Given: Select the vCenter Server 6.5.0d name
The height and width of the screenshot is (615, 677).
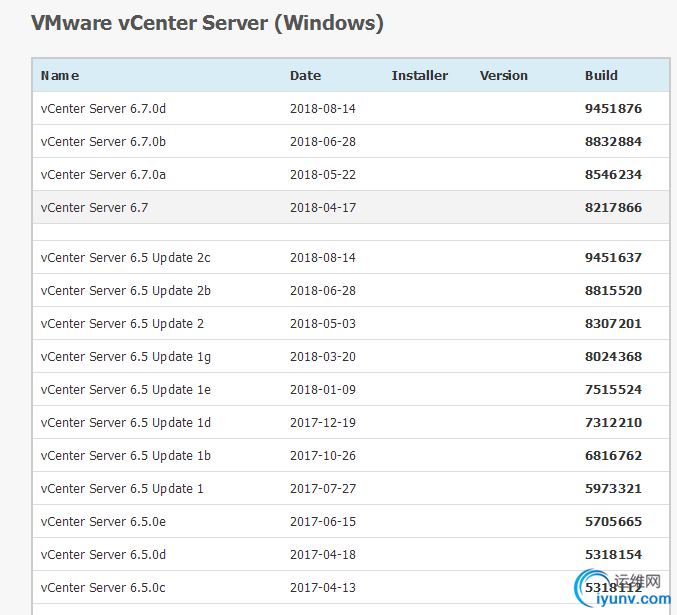Looking at the screenshot, I should [x=103, y=555].
